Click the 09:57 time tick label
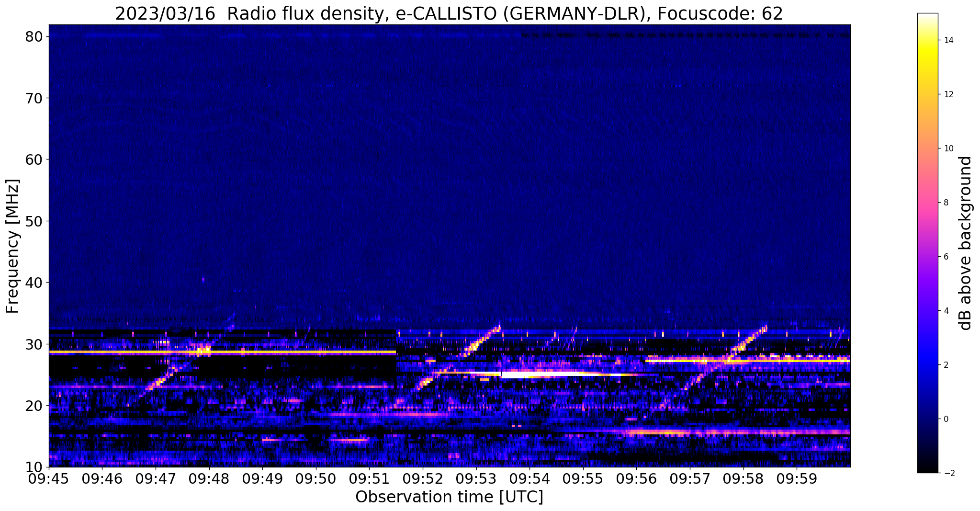The width and height of the screenshot is (980, 511). (689, 479)
